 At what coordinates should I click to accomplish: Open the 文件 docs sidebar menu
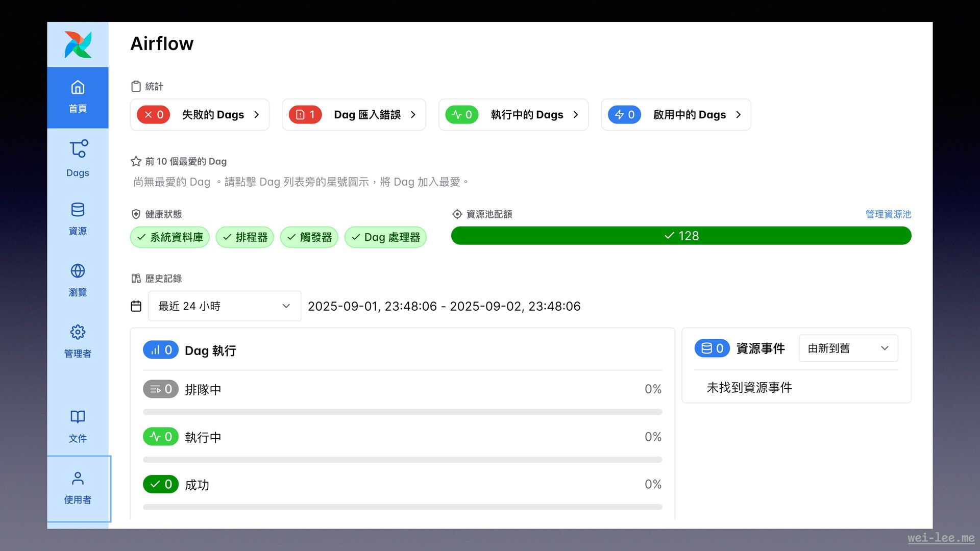pos(78,427)
